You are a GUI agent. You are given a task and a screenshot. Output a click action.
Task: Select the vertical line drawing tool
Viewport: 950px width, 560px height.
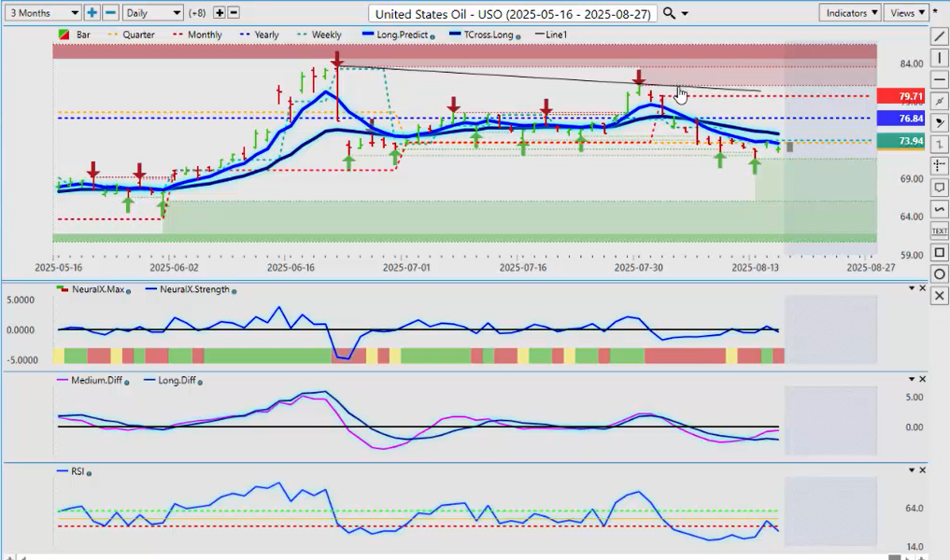coord(940,58)
